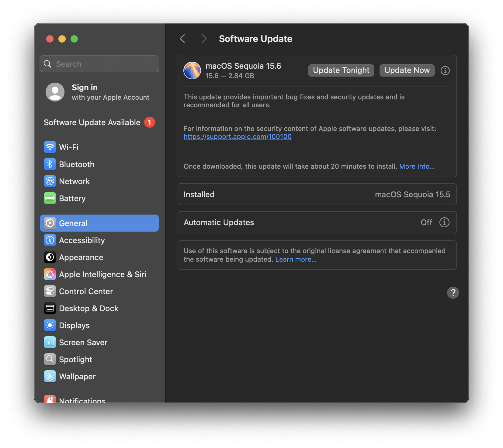Go forward with the right chevron
This screenshot has height=448, width=503.
tap(204, 39)
